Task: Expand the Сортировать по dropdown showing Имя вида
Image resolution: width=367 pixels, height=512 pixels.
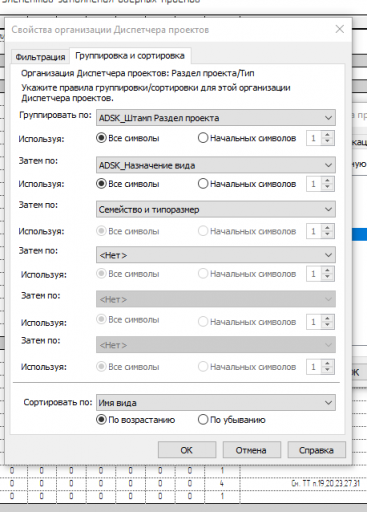Action: 216,403
